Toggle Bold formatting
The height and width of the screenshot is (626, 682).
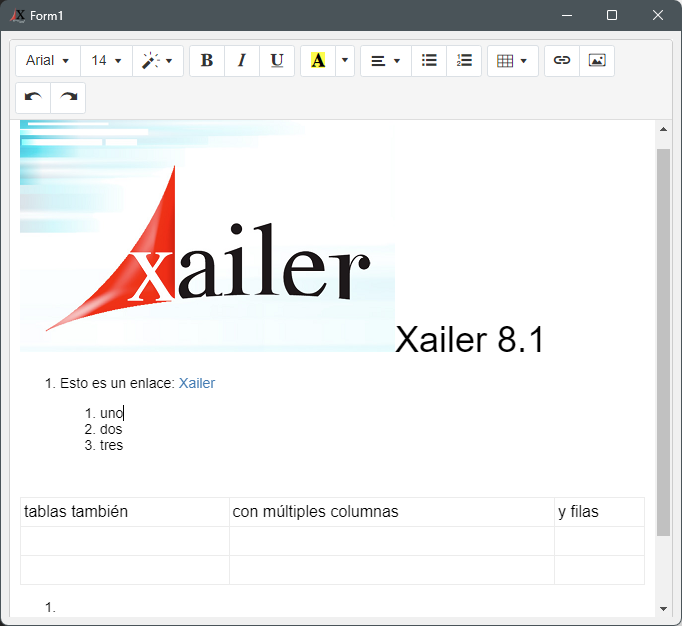point(207,60)
